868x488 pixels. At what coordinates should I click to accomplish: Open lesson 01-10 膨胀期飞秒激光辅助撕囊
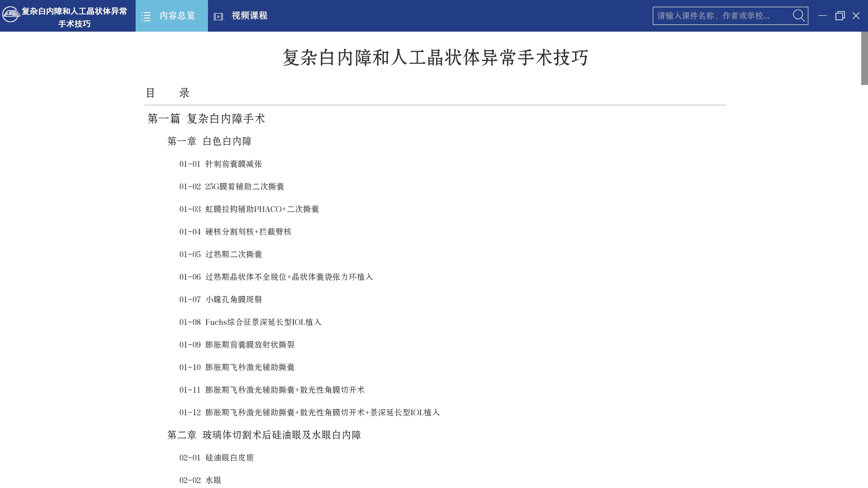[237, 367]
